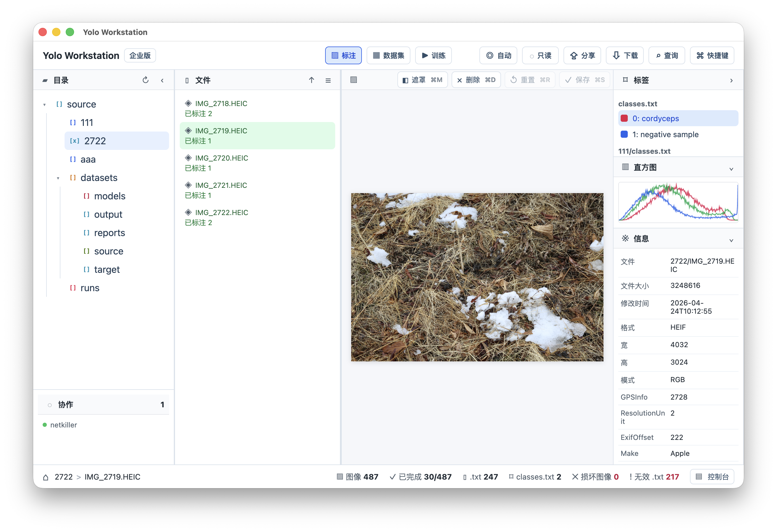Screen dimensions: 777x532
Task: Apply mask using 遮罩 button
Action: (422, 80)
